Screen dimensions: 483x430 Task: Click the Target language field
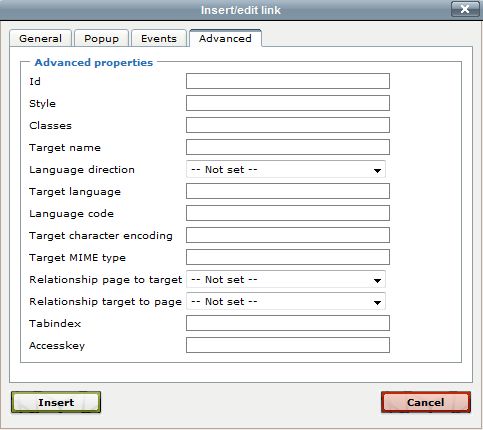pyautogui.click(x=288, y=191)
